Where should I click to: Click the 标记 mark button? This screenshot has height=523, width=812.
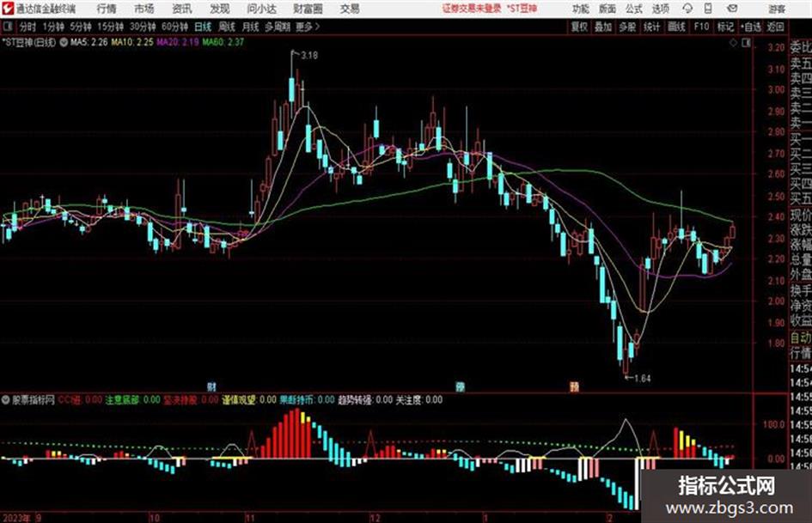[725, 27]
